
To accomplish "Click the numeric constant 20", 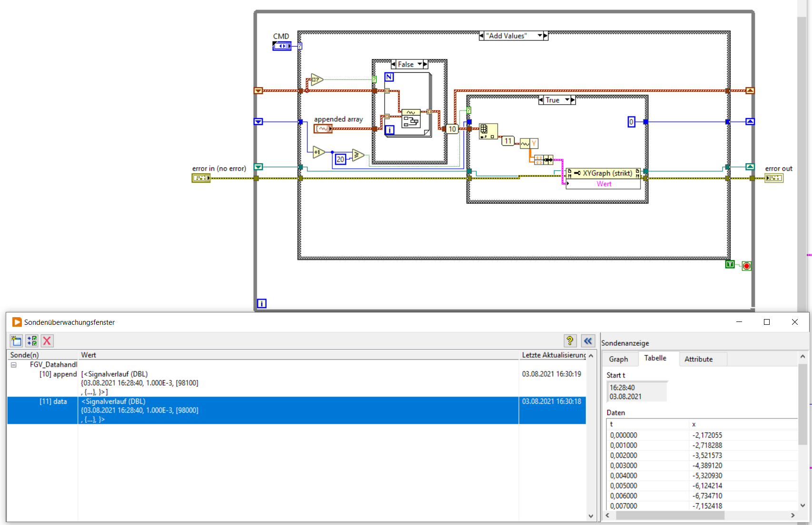I will point(340,159).
